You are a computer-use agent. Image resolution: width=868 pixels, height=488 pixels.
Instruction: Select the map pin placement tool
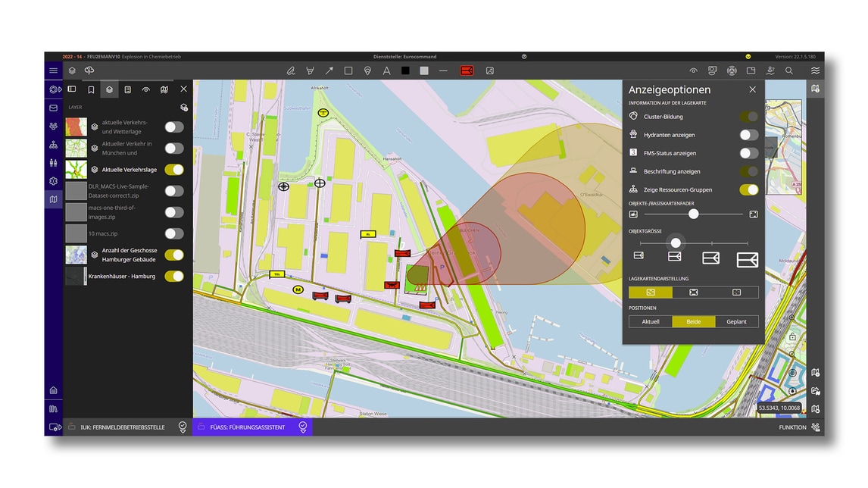367,70
